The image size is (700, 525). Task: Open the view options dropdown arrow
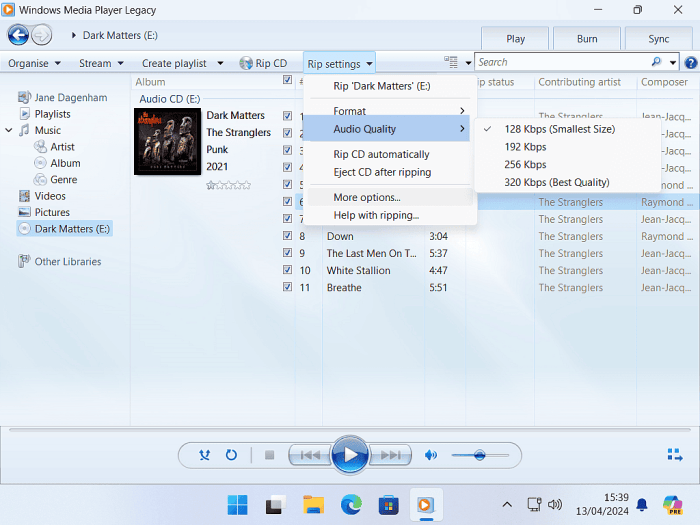tap(468, 63)
